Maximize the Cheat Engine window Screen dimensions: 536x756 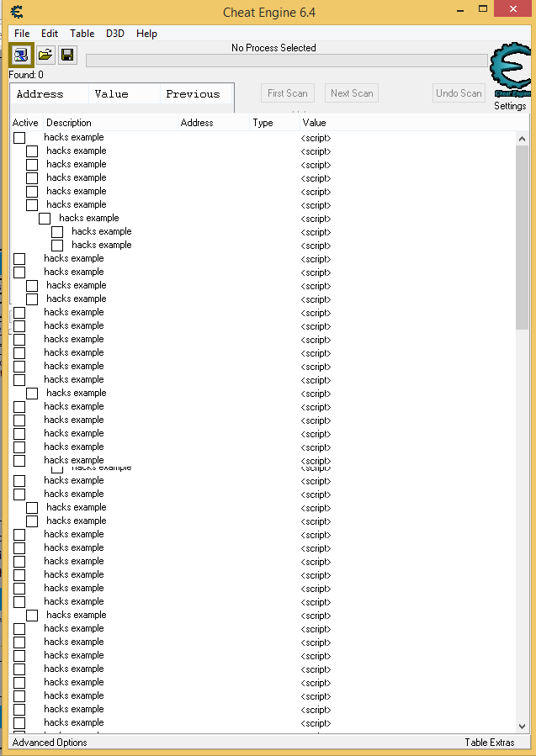click(483, 9)
